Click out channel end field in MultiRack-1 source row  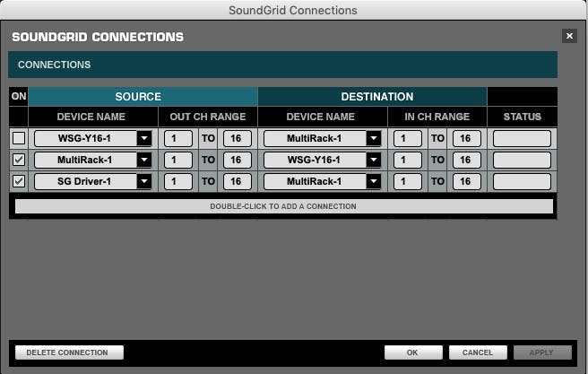pyautogui.click(x=238, y=160)
